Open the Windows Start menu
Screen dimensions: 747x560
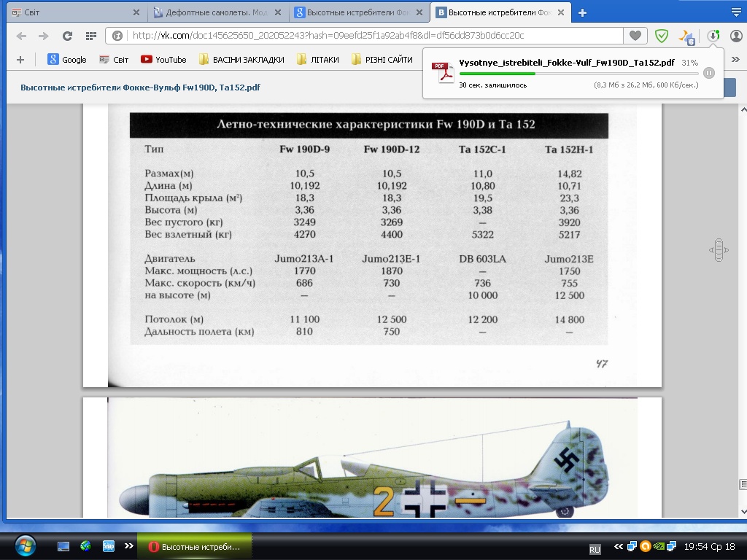coord(25,546)
